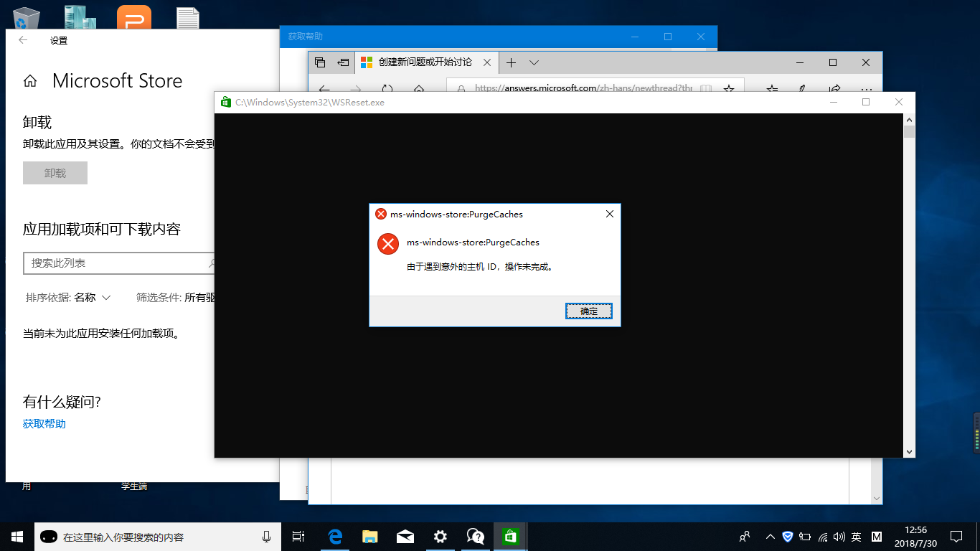Expand the Edge tab preview chevron

[534, 62]
